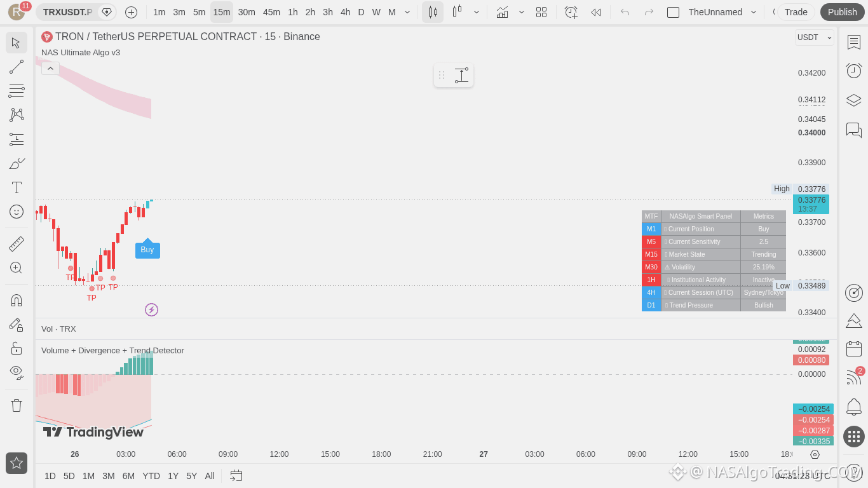This screenshot has height=488, width=868.
Task: Open the TheUnnamed layout dropdown arrow
Action: coord(754,12)
